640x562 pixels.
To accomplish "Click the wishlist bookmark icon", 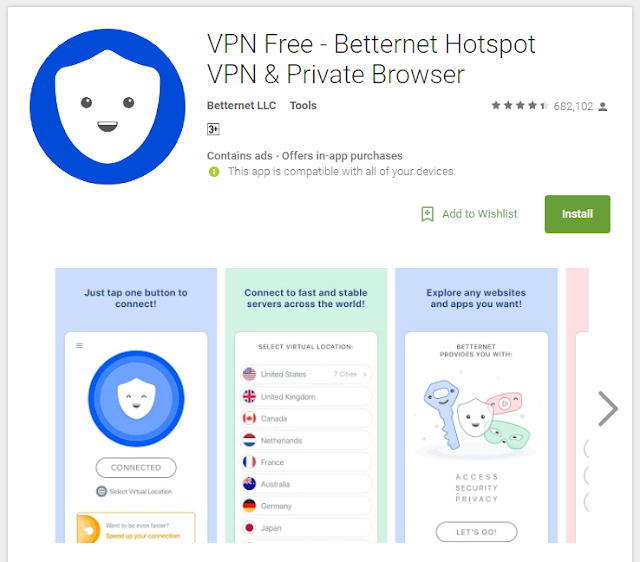I will coord(427,214).
